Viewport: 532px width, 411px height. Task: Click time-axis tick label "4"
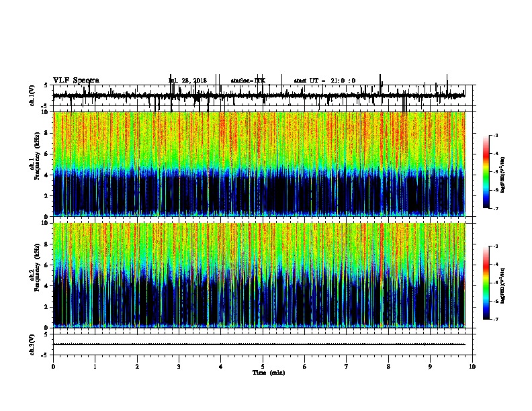[x=221, y=367]
